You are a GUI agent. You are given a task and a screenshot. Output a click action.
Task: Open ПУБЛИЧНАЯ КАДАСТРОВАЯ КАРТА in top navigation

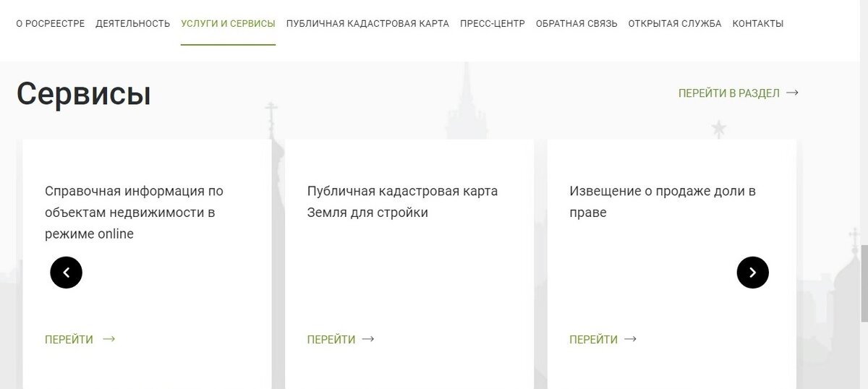[367, 23]
